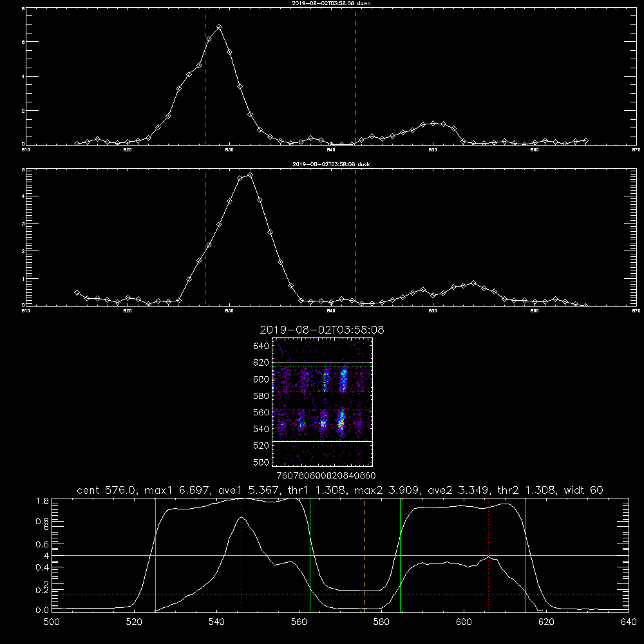The width and height of the screenshot is (644, 644).
Task: Click the peak data point of dusk curve
Action: tap(250, 175)
